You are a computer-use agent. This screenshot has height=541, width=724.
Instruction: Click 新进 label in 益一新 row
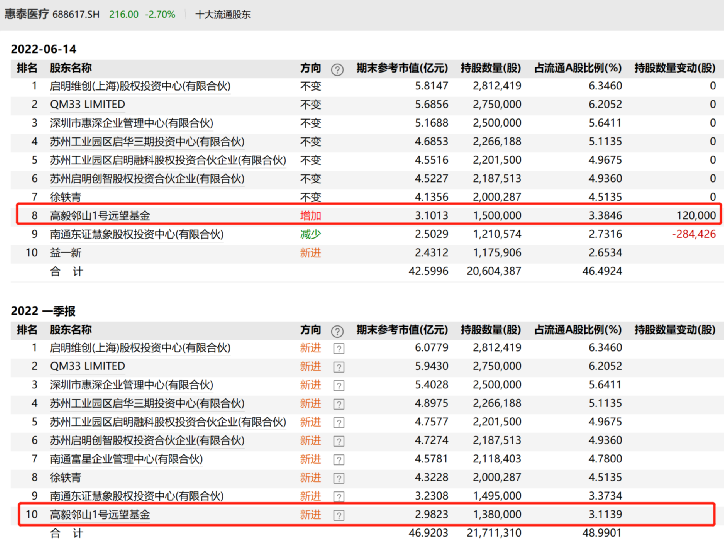(311, 253)
